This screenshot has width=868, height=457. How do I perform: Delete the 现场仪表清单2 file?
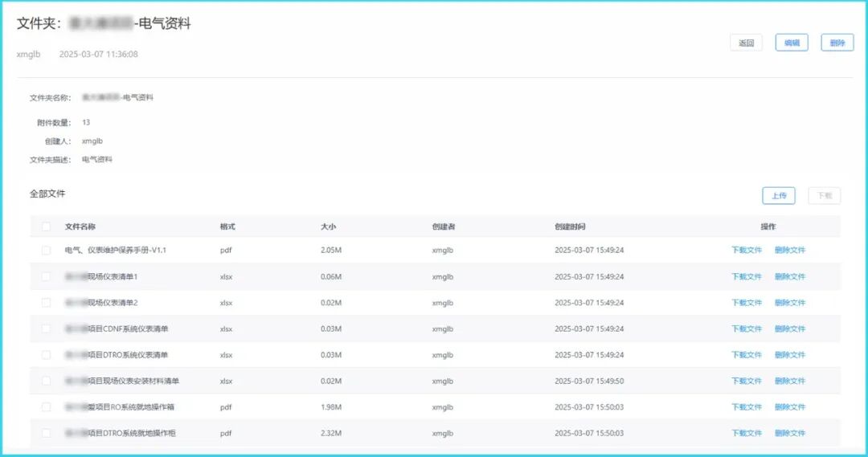coord(789,303)
